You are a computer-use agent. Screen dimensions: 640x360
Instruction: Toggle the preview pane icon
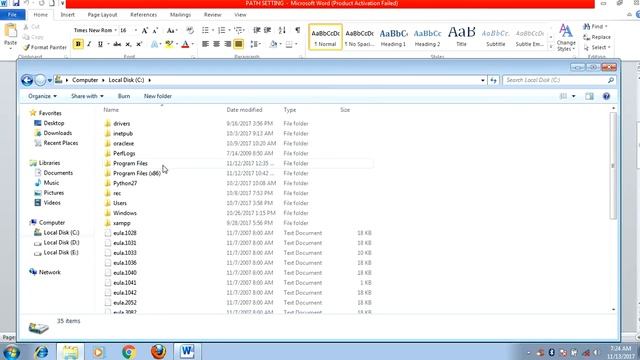point(589,96)
